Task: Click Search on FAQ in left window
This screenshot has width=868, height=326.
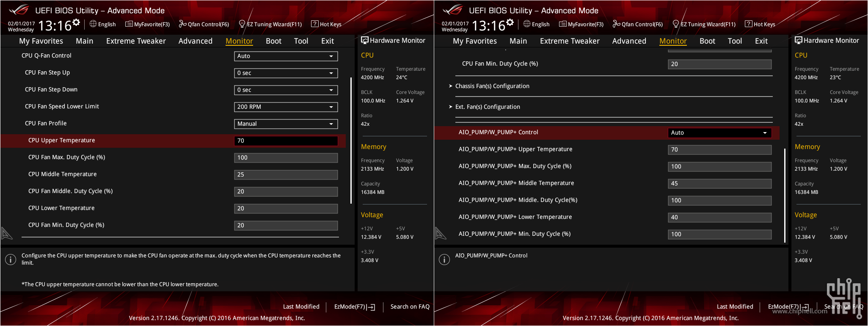Action: tap(410, 307)
